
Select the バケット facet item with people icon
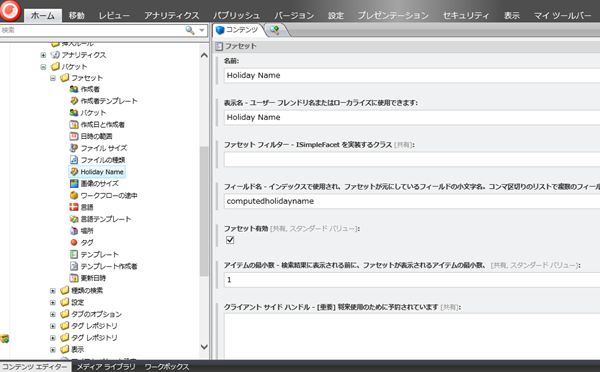pos(88,113)
